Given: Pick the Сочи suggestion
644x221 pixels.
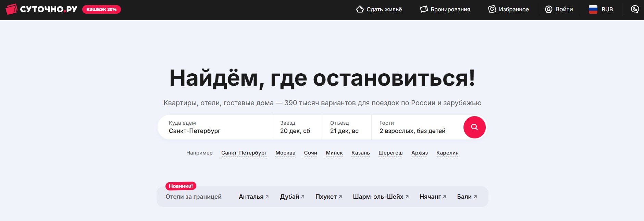Looking at the screenshot, I should pos(311,153).
